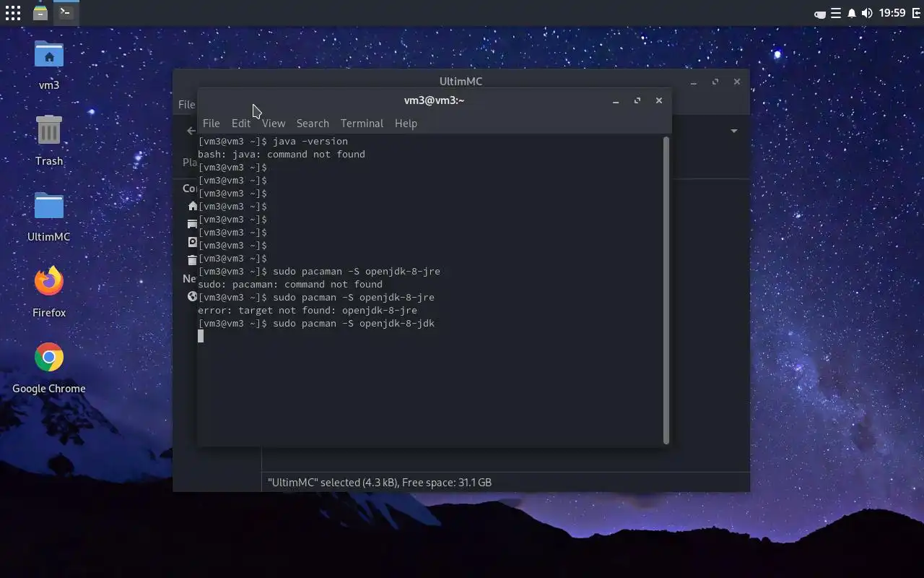Screen dimensions: 924x578
Task: Launch Google Chrome from the desktop
Action: (x=49, y=368)
